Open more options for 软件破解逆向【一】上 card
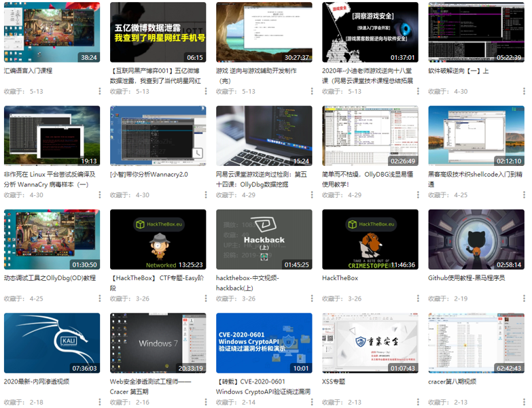The width and height of the screenshot is (532, 408). [524, 91]
